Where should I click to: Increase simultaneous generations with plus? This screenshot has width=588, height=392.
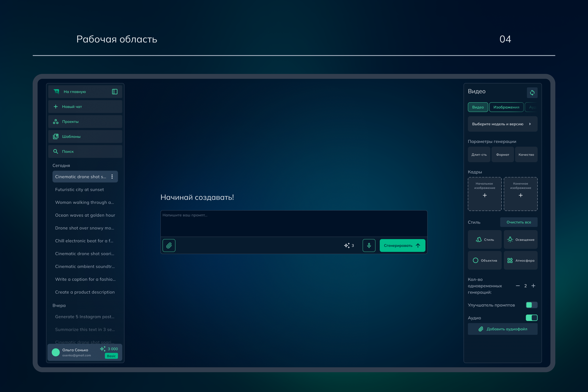[x=533, y=286]
